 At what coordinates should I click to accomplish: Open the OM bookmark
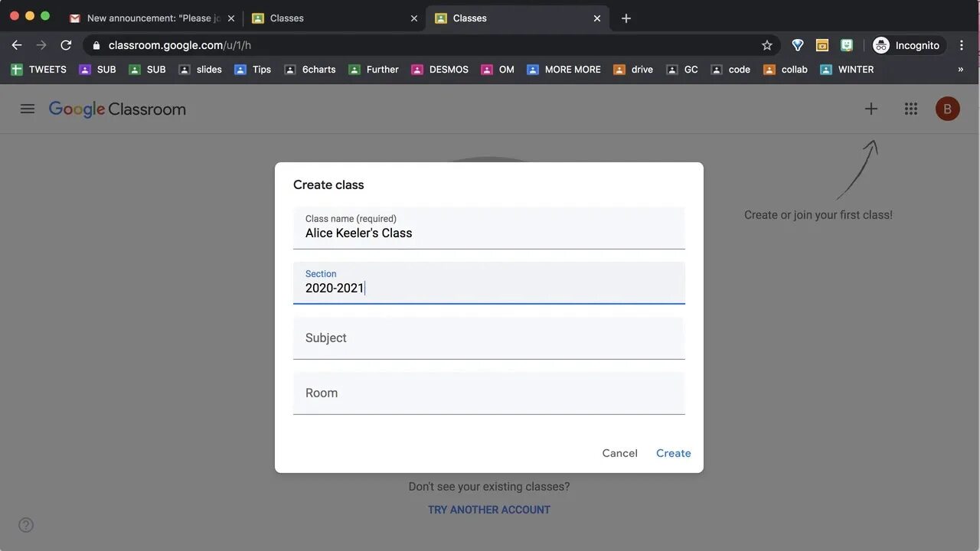coord(498,70)
